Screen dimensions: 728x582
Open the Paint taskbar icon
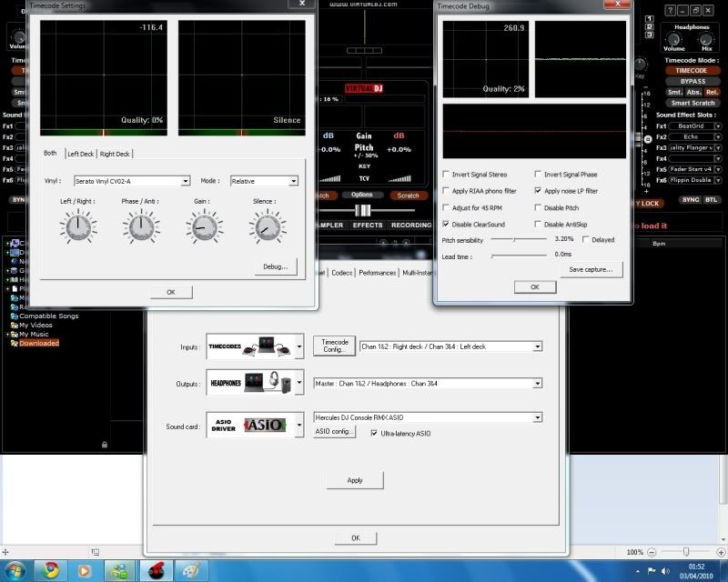pos(191,570)
